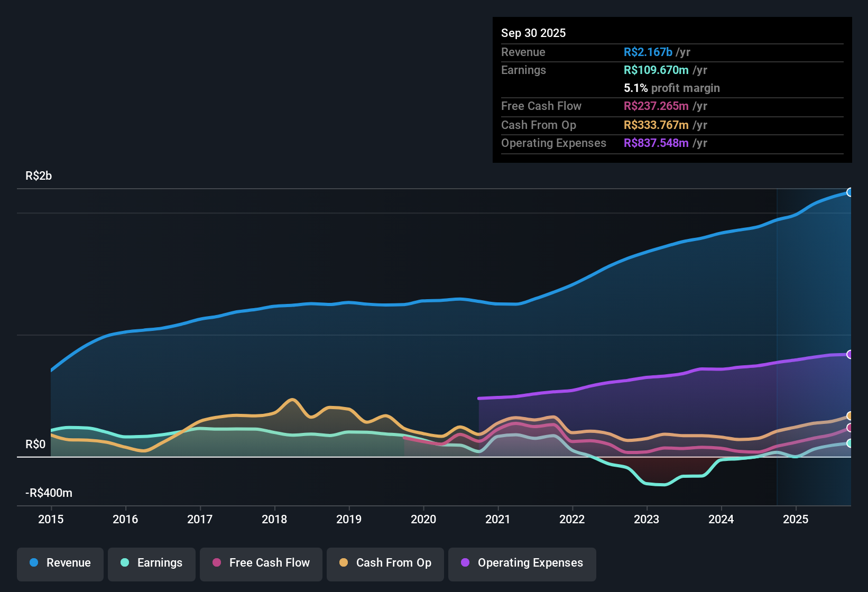Viewport: 868px width, 592px height.
Task: Click the 2023 mark on the timeline axis
Action: point(647,520)
